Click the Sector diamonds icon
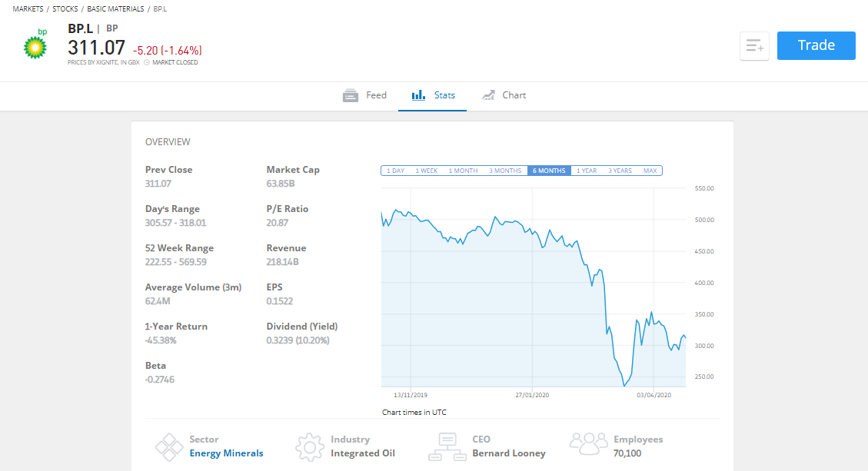This screenshot has height=471, width=868. [x=169, y=446]
